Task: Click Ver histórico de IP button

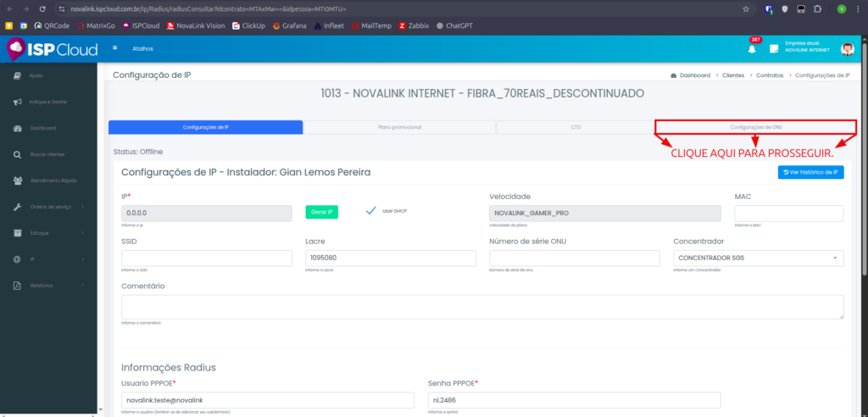Action: point(810,172)
